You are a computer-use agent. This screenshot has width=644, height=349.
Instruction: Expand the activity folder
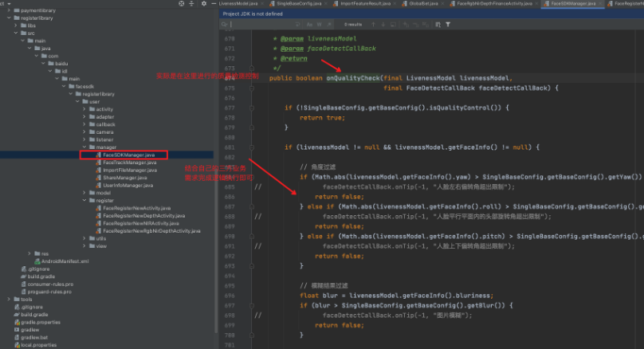pos(84,109)
